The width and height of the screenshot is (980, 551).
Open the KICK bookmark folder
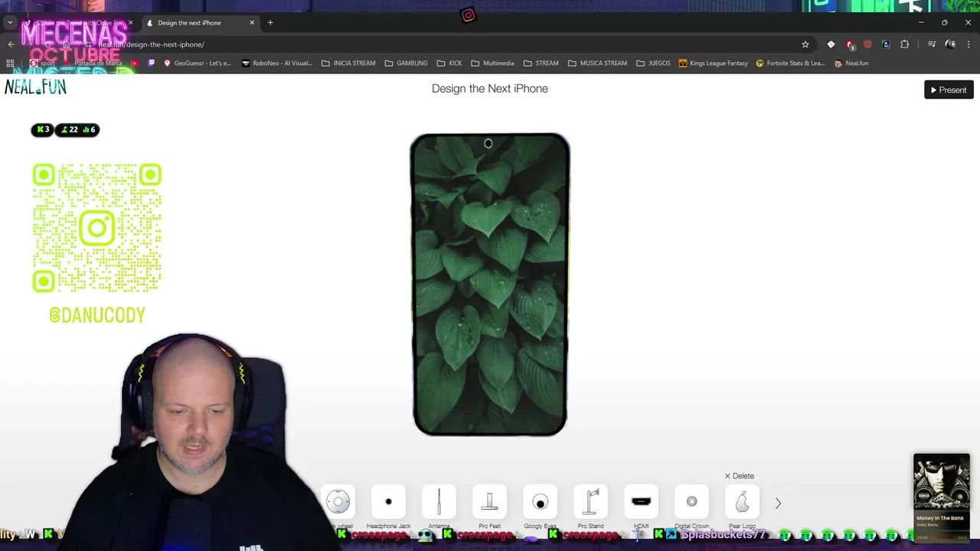[449, 63]
